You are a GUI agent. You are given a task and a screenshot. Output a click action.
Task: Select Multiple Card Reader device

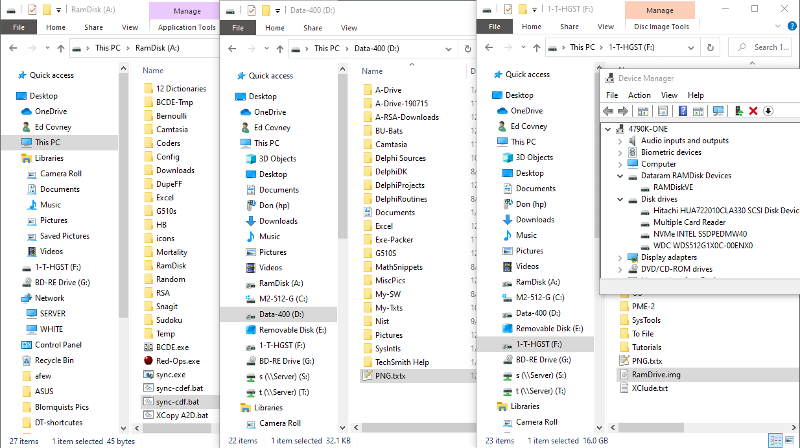pos(689,222)
